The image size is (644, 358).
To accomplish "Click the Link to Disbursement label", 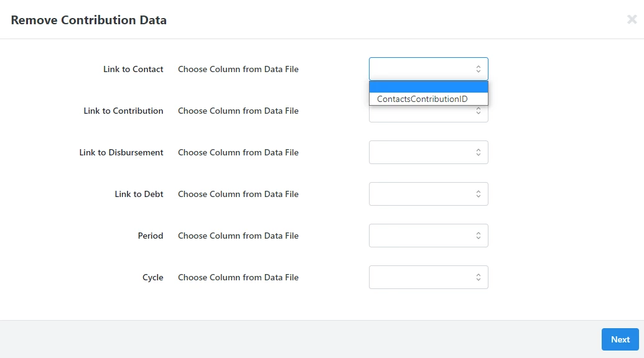I will coord(121,152).
